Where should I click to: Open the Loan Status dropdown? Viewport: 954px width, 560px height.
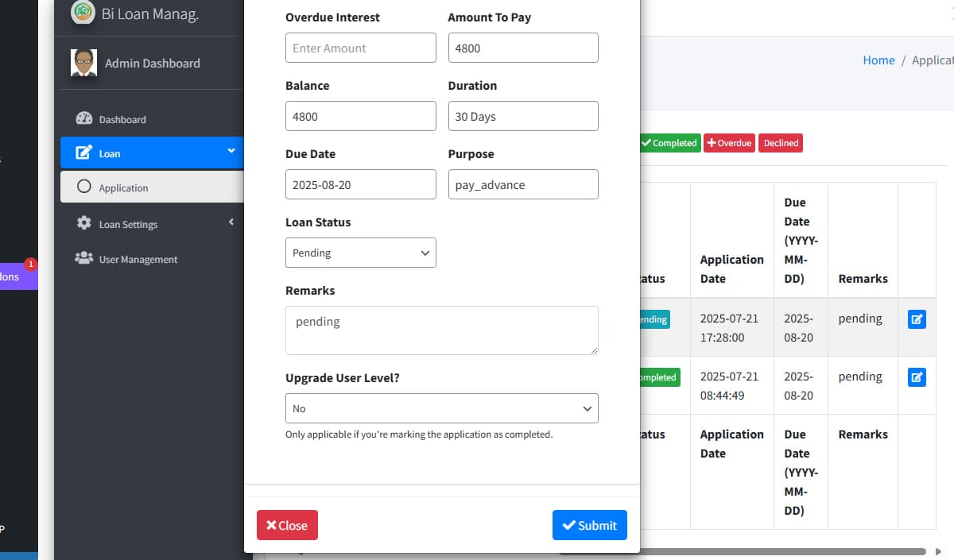point(360,253)
